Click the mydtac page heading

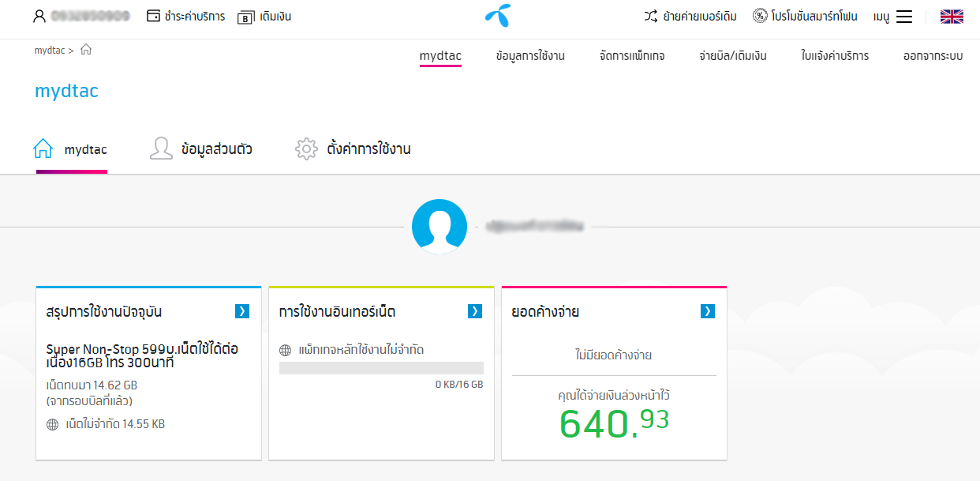click(66, 91)
